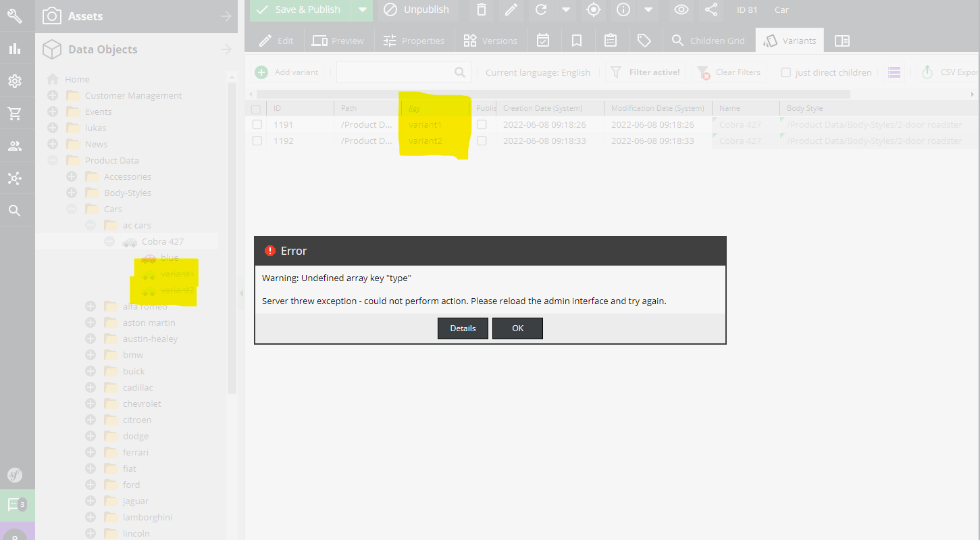Click the Details button in Error dialog
This screenshot has width=980, height=540.
coord(463,328)
